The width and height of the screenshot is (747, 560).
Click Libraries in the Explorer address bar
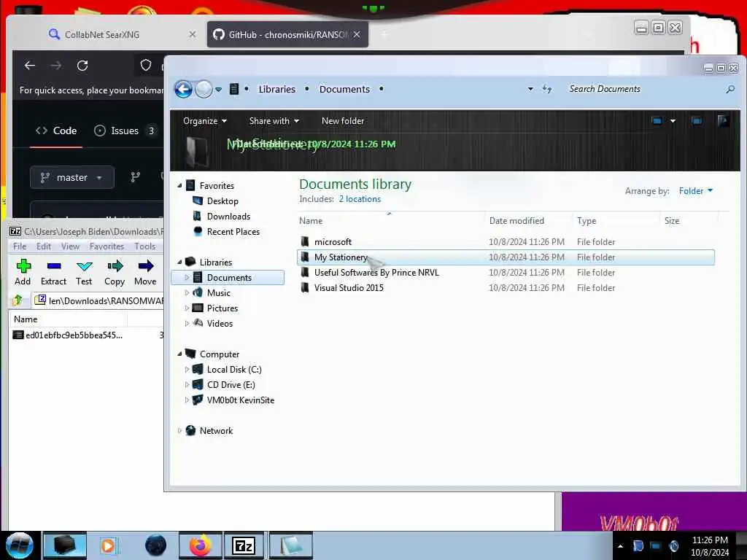[276, 89]
